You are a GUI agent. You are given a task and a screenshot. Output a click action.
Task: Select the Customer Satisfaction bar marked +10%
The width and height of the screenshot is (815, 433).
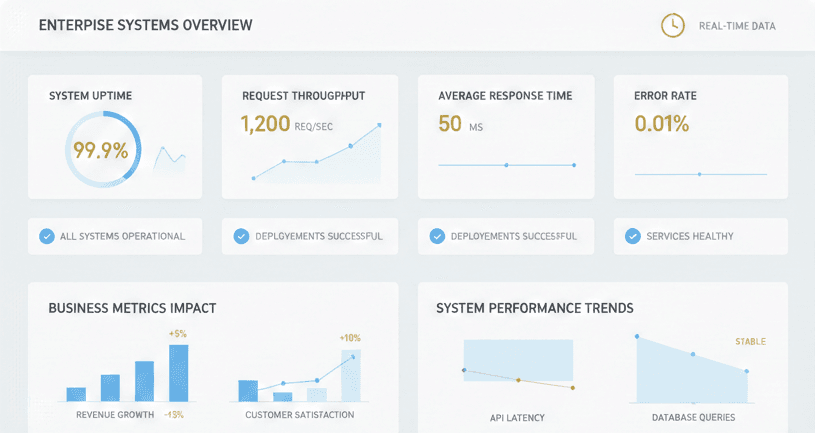[350, 375]
